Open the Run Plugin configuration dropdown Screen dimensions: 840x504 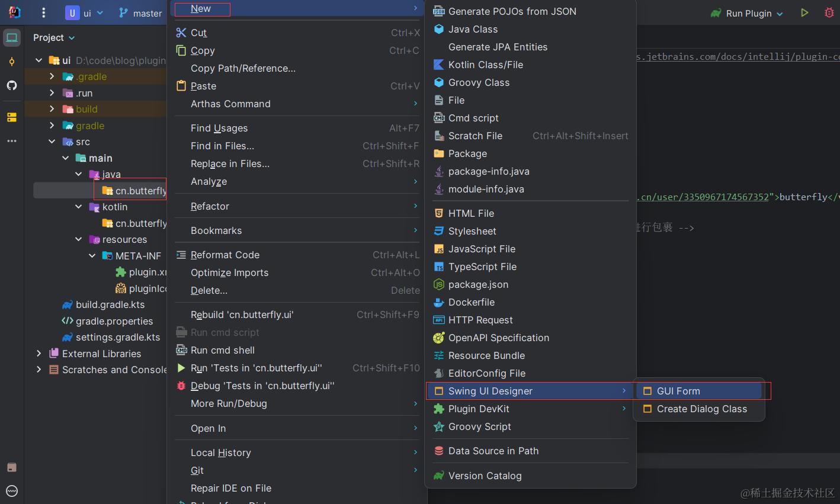748,13
